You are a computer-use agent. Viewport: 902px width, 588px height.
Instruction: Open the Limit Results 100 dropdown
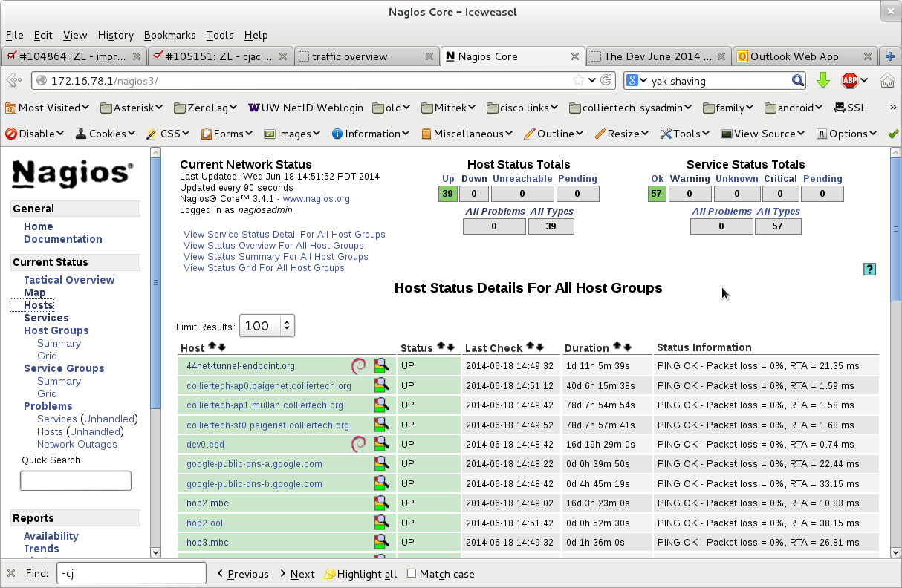[267, 326]
